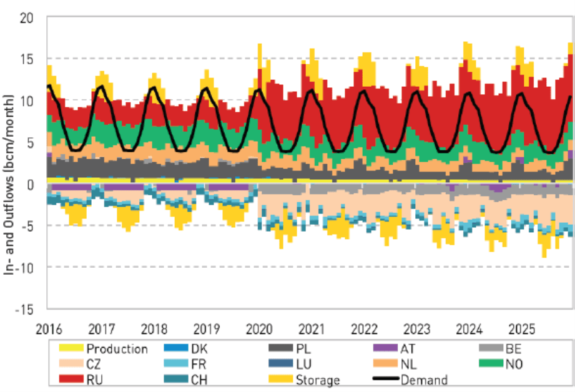Click the teal CH legend swatch
The image size is (575, 392).
[175, 379]
